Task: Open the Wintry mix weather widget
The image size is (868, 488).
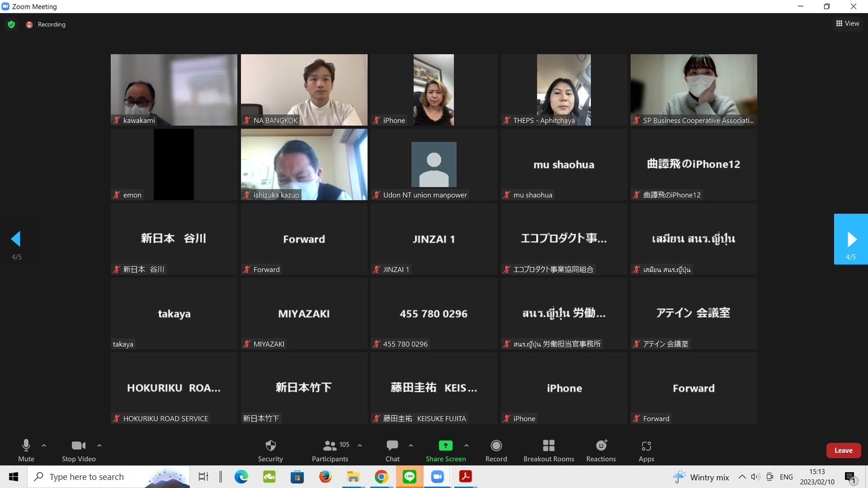Action: 701,477
